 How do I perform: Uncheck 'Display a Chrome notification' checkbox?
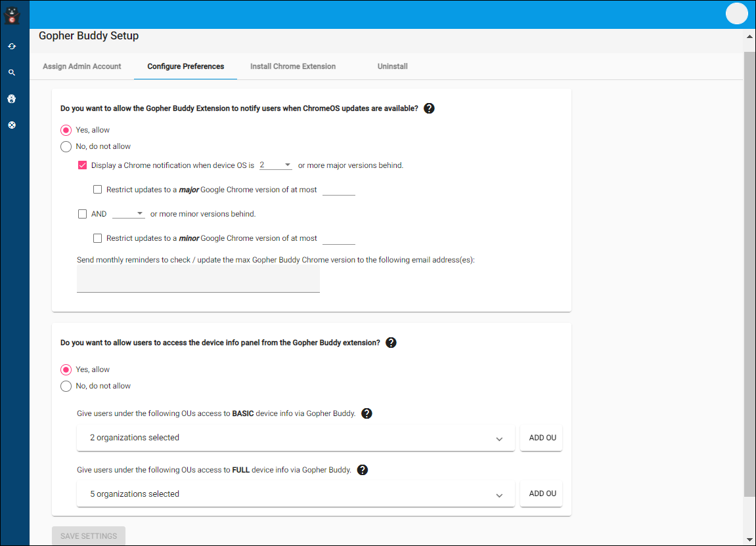coord(83,165)
